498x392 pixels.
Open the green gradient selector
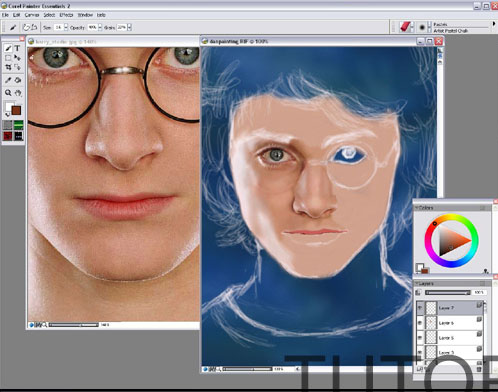[18, 125]
